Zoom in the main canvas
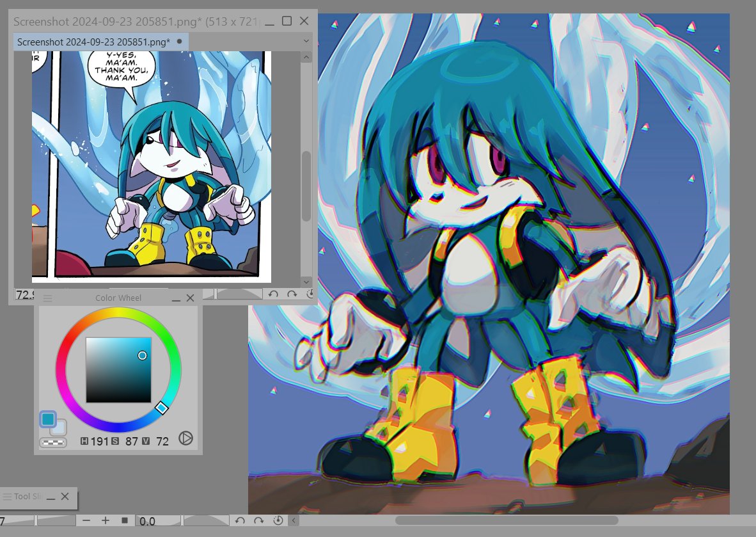This screenshot has height=537, width=756. (x=105, y=520)
